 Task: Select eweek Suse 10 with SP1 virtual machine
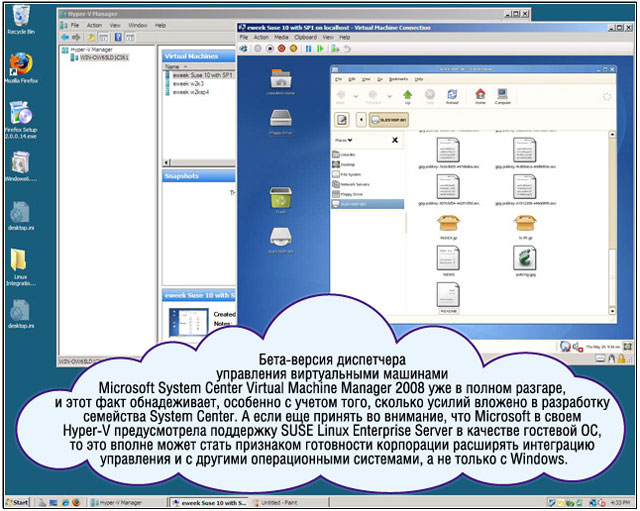[x=200, y=75]
